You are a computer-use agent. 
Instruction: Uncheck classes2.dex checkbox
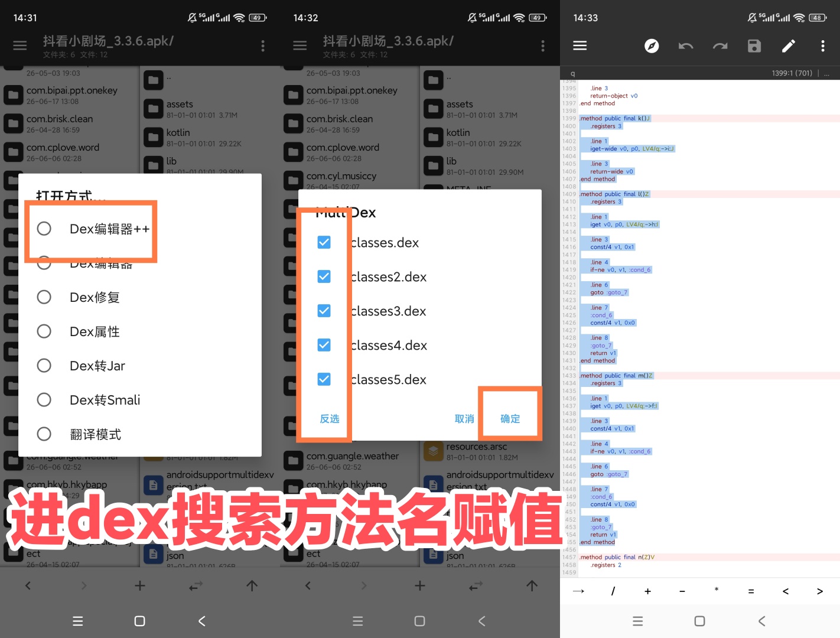click(324, 276)
